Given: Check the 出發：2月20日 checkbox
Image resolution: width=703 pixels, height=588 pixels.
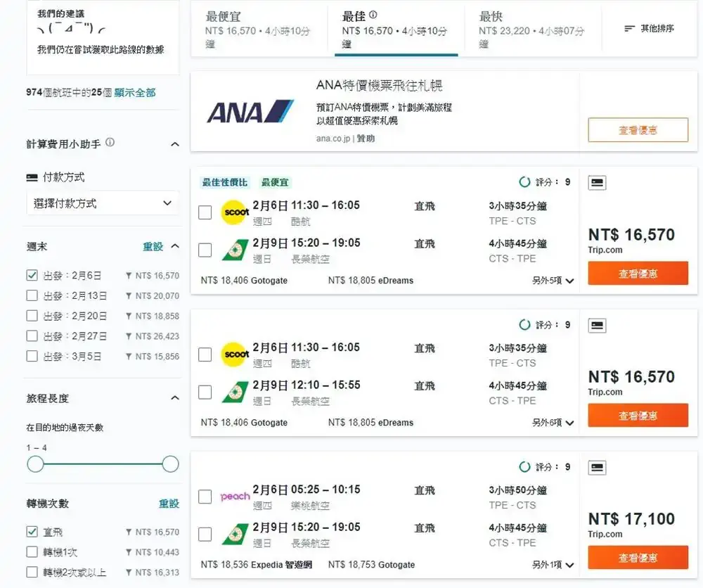Looking at the screenshot, I should click(32, 316).
